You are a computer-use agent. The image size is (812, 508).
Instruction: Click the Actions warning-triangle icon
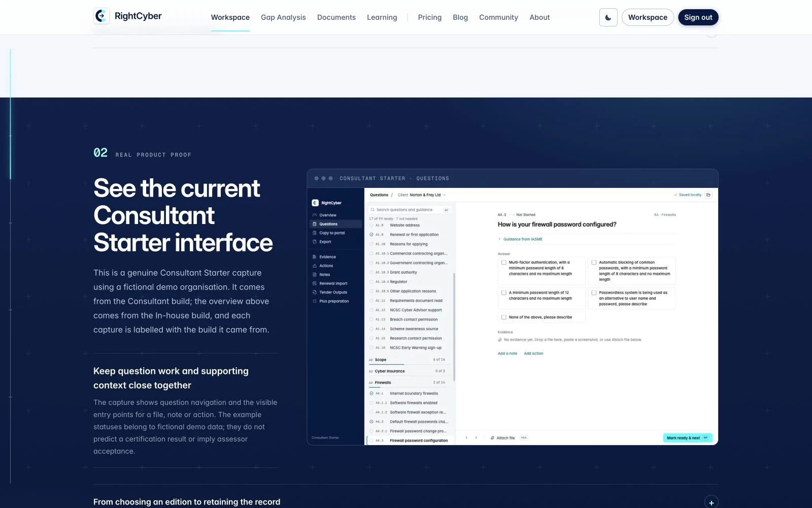tap(315, 266)
